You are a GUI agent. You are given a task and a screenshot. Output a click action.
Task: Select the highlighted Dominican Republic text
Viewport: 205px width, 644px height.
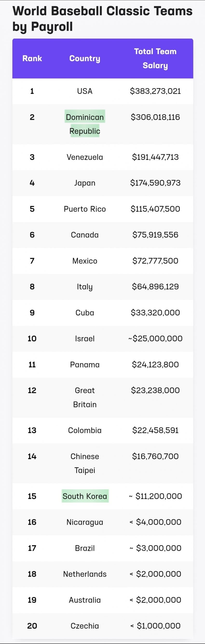85,124
